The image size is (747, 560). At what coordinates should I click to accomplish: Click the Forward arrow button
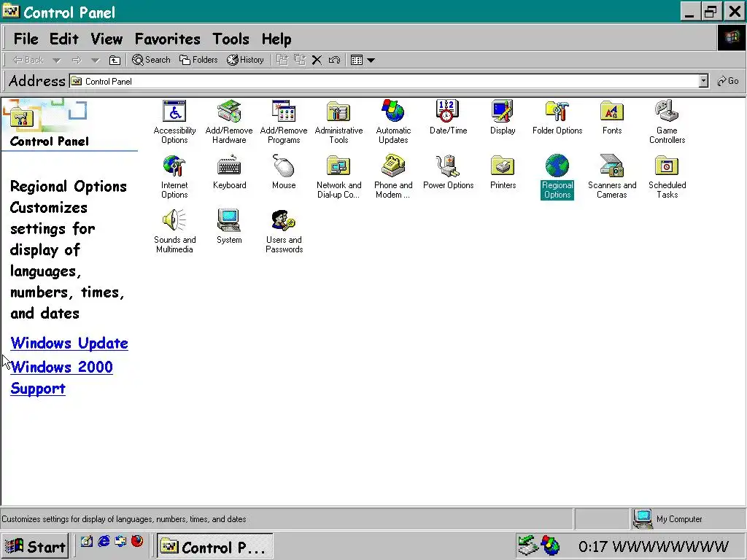[x=77, y=61]
